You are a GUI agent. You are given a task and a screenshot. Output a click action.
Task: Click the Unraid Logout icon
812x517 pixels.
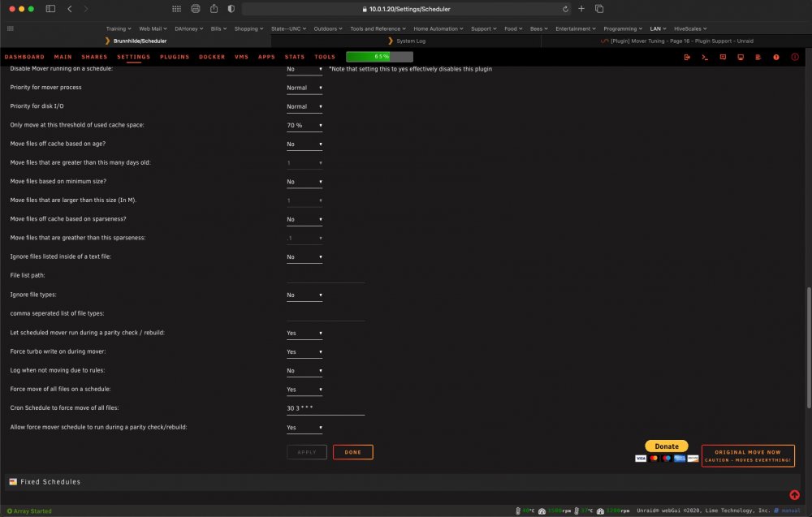coord(687,57)
